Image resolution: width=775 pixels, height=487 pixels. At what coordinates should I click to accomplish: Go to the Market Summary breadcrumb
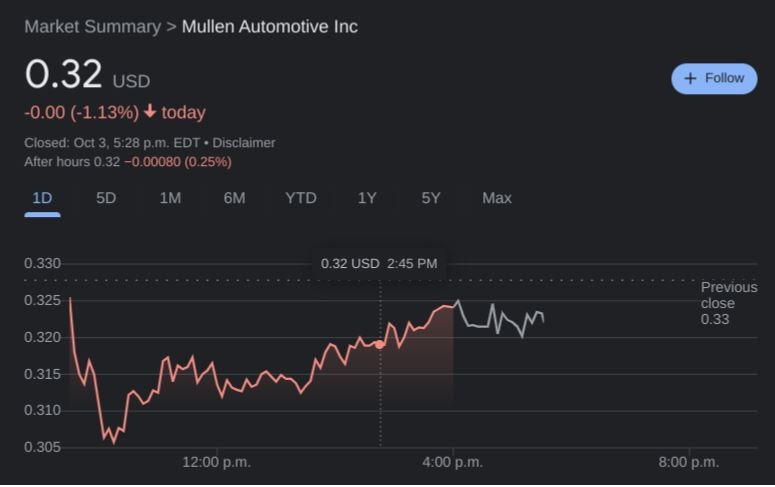[92, 27]
